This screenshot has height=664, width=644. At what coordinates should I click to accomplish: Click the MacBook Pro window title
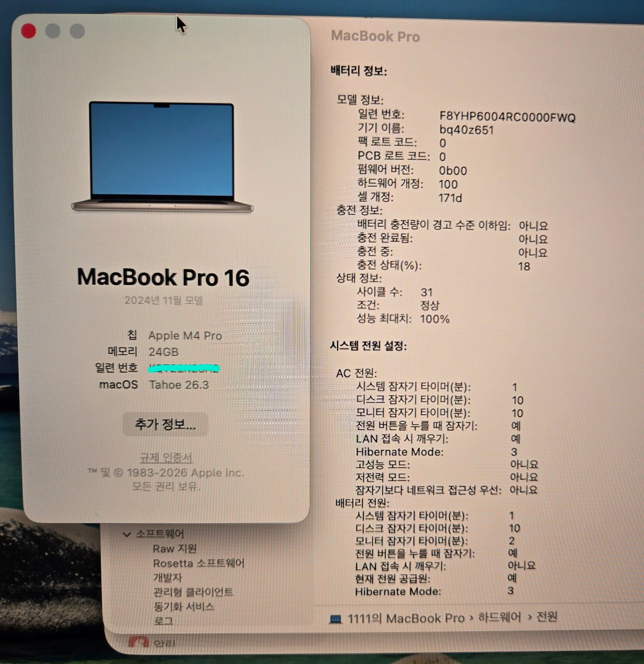coord(375,36)
